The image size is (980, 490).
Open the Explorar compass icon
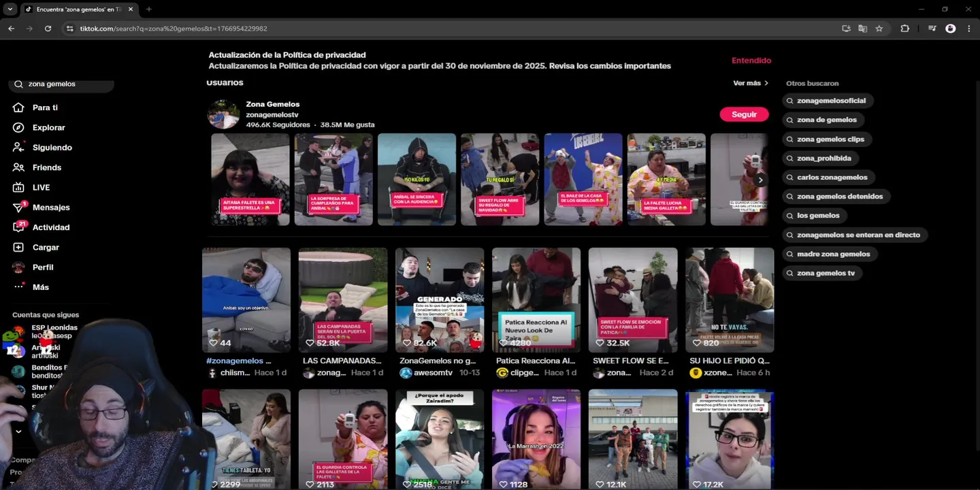click(x=18, y=127)
